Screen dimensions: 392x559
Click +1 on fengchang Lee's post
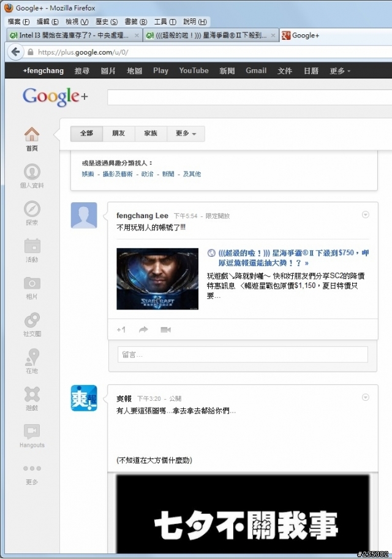[121, 330]
